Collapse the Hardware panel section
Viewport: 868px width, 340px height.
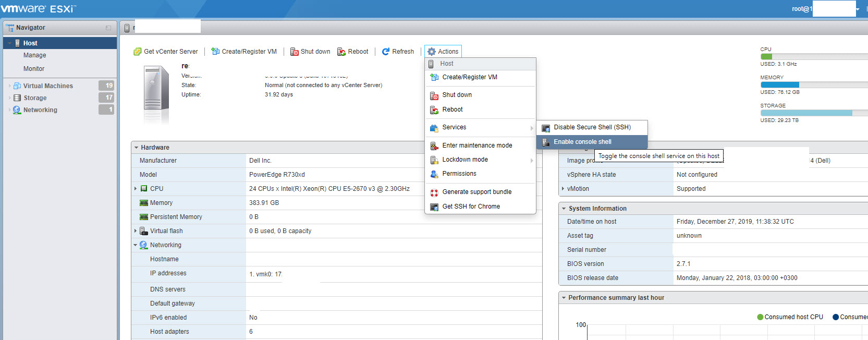pyautogui.click(x=136, y=148)
